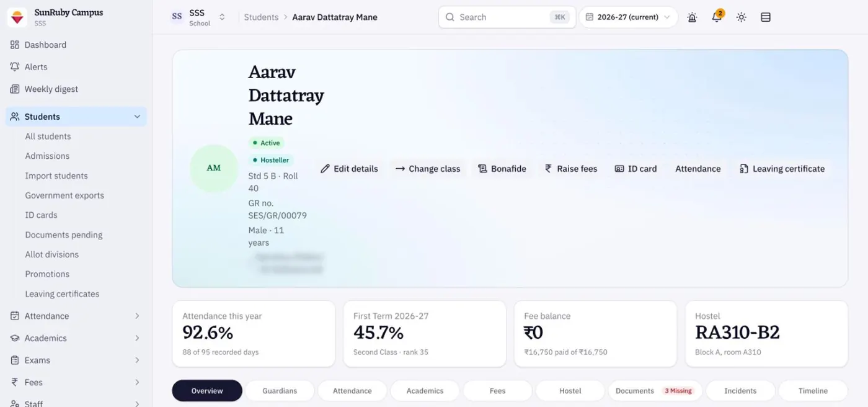Image resolution: width=868 pixels, height=407 pixels.
Task: Click the calendar icon in academic year selector
Action: click(590, 17)
